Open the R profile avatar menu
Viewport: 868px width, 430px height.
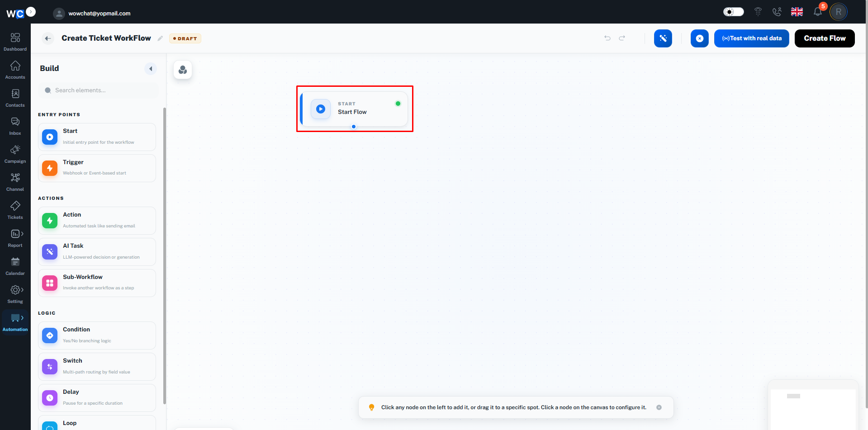838,12
